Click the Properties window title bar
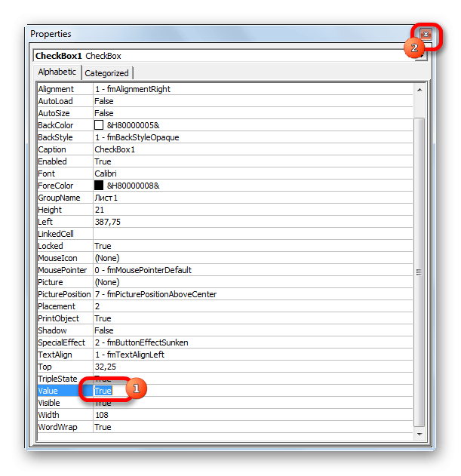 click(223, 34)
